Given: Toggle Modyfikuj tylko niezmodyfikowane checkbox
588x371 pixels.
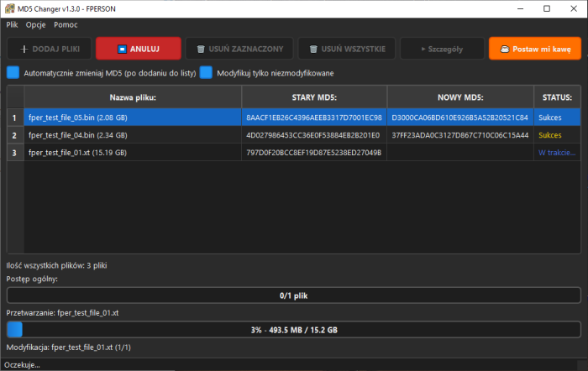Looking at the screenshot, I should (x=206, y=72).
